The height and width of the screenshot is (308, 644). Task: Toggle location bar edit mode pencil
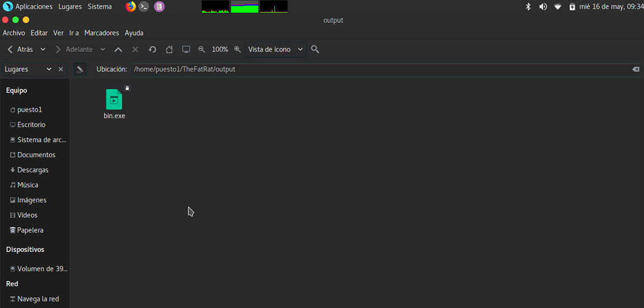(x=80, y=69)
